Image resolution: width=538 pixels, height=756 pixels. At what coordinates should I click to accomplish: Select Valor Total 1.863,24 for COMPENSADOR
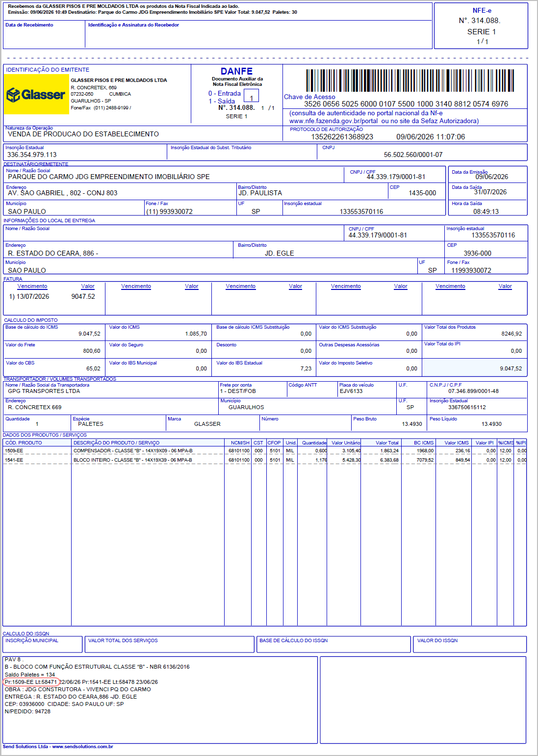click(x=389, y=450)
